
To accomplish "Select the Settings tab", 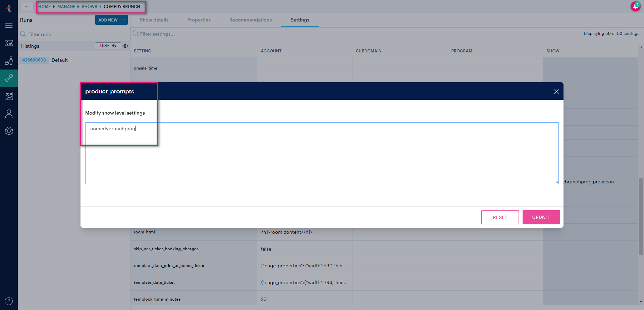I will point(300,20).
